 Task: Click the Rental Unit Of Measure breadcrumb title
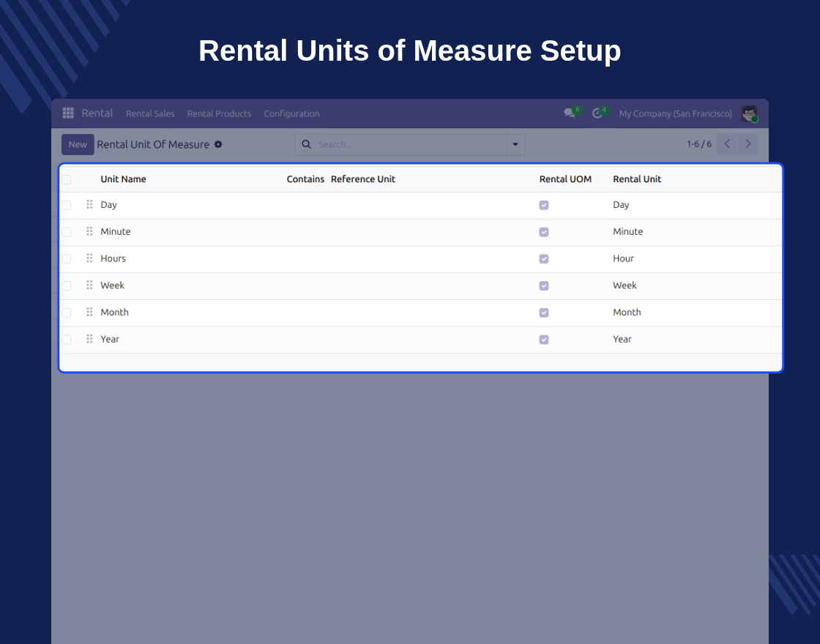[153, 144]
